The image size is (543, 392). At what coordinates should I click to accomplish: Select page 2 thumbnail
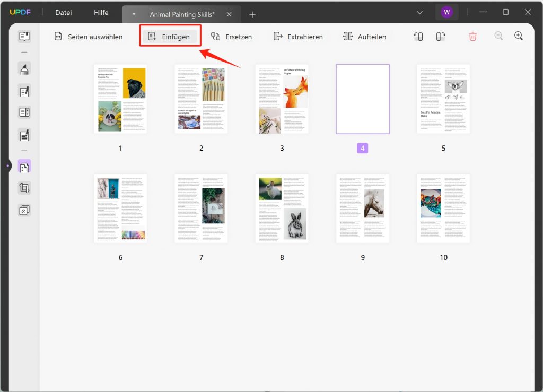(201, 99)
